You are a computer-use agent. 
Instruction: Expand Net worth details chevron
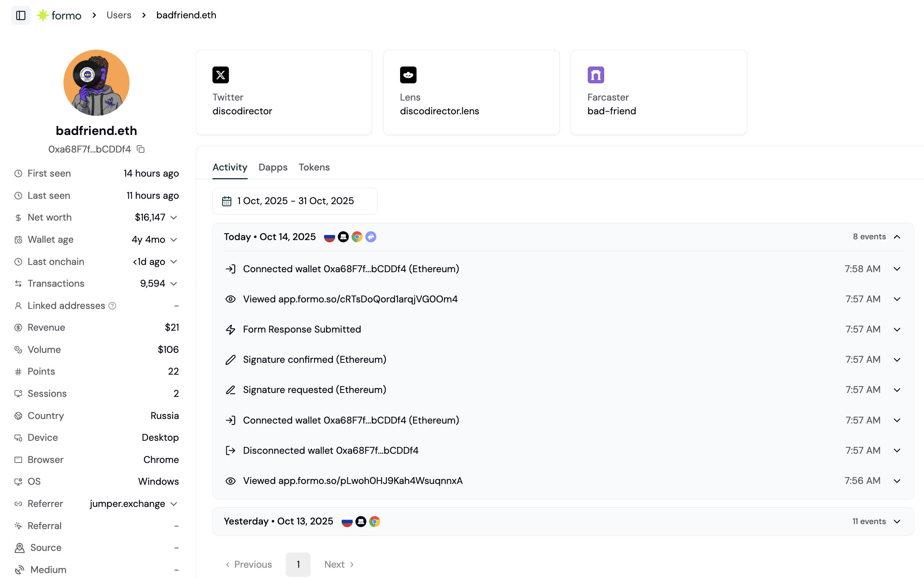click(x=174, y=218)
